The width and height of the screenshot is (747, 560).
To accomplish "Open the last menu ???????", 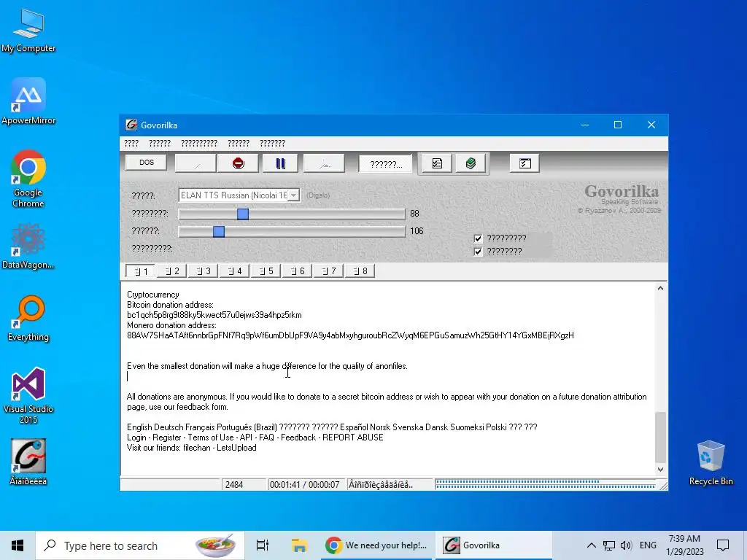I will point(272,144).
